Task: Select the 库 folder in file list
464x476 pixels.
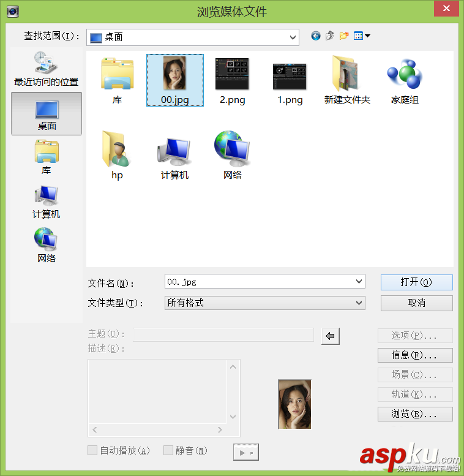Action: click(x=117, y=80)
